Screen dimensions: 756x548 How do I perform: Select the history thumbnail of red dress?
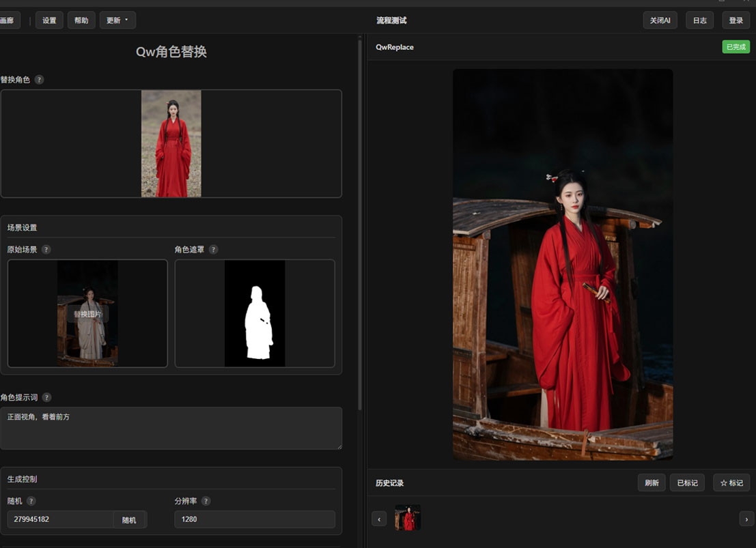click(408, 518)
